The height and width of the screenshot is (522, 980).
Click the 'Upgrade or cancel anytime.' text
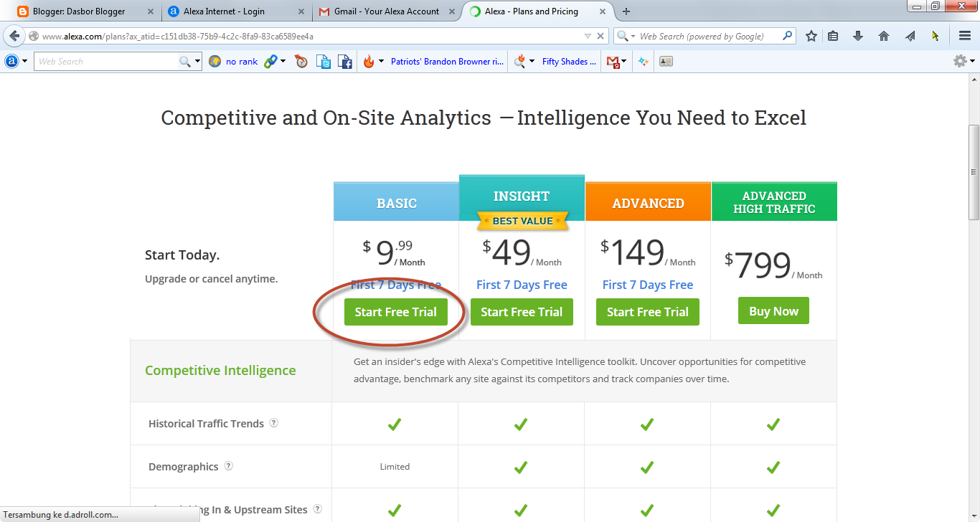211,279
